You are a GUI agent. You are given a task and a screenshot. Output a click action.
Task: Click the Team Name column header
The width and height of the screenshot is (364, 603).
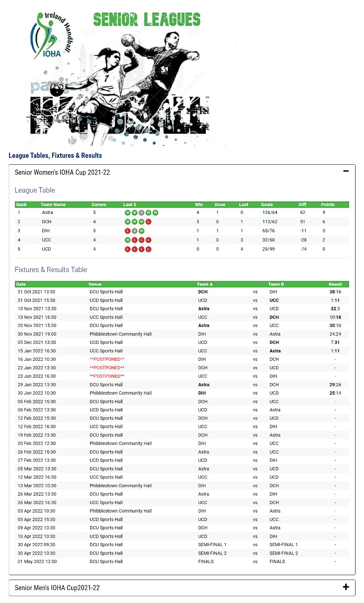pos(53,205)
